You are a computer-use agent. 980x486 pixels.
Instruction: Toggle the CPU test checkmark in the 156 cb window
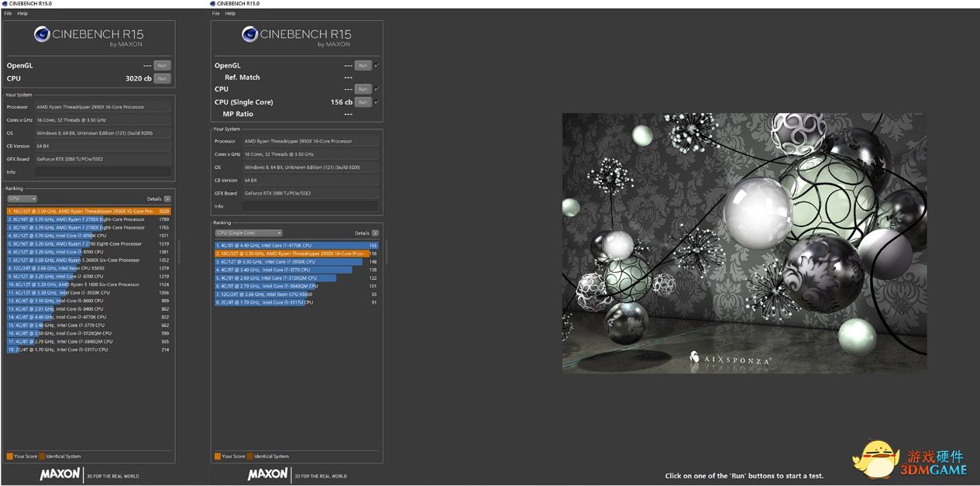coord(377,89)
